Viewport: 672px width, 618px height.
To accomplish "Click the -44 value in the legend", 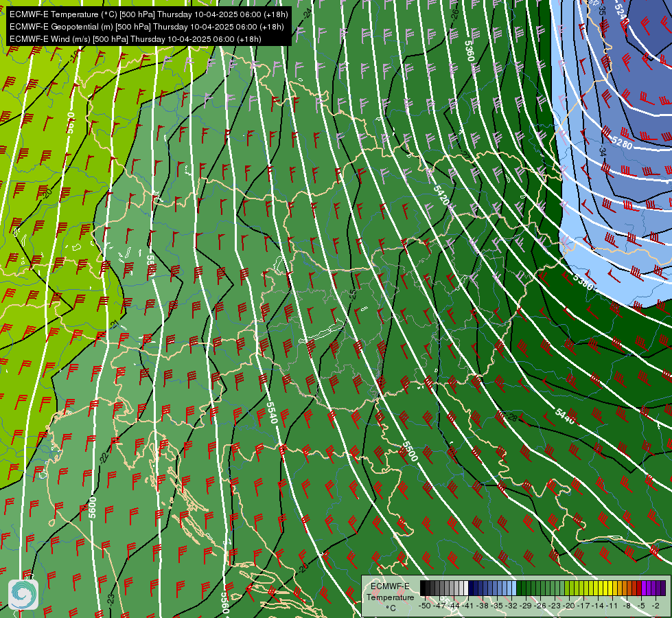I will (x=454, y=606).
